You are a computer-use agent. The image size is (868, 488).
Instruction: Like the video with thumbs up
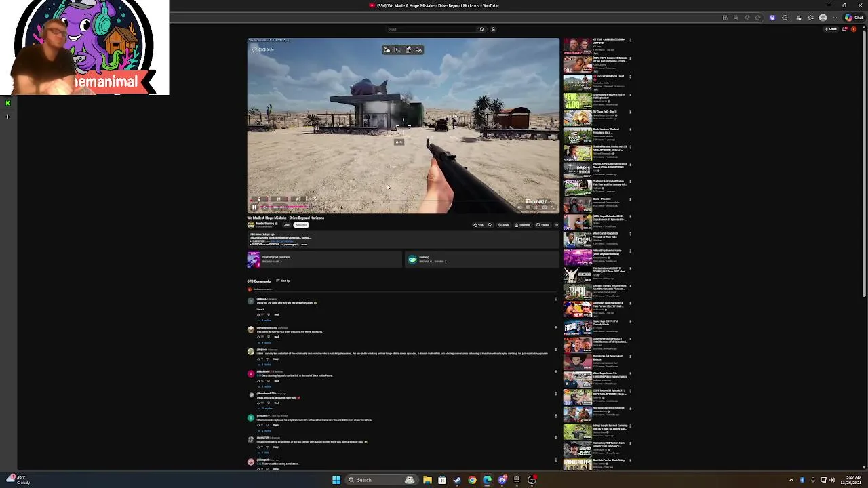pyautogui.click(x=479, y=225)
